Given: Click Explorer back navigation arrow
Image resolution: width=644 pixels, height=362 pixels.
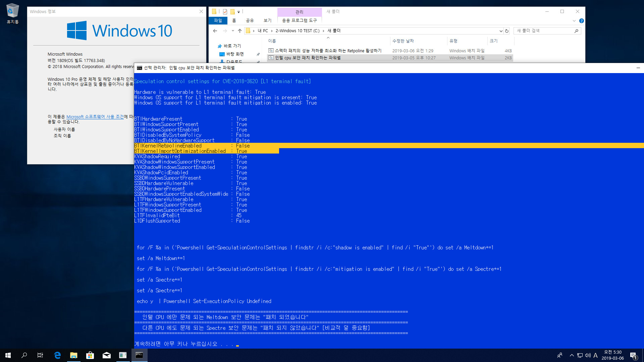Looking at the screenshot, I should [215, 31].
